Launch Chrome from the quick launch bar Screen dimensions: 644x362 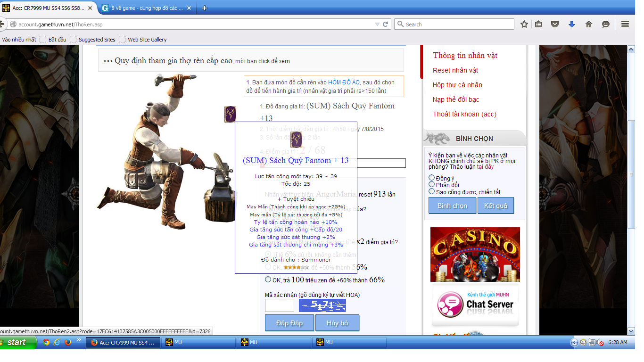click(46, 343)
